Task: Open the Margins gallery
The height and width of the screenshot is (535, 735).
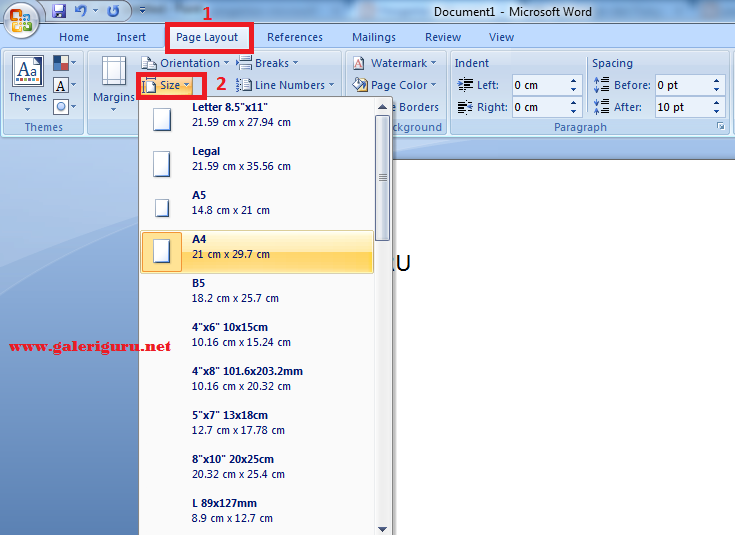Action: [114, 84]
